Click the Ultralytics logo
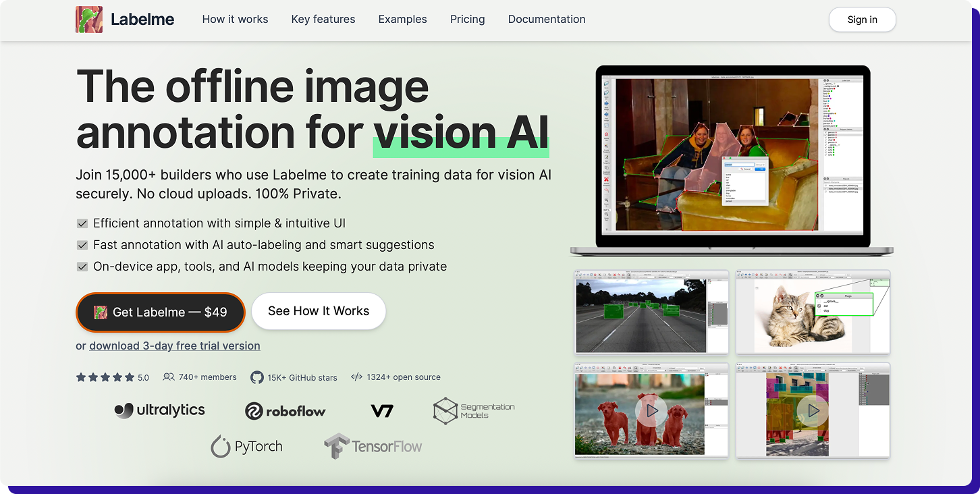Screen dimensions: 980x494 (160, 410)
